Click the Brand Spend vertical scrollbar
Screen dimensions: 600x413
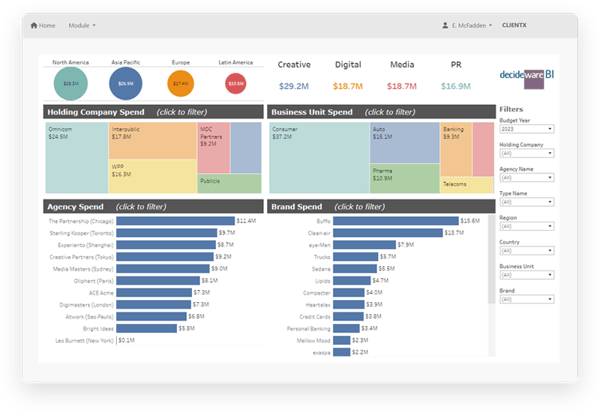492,260
